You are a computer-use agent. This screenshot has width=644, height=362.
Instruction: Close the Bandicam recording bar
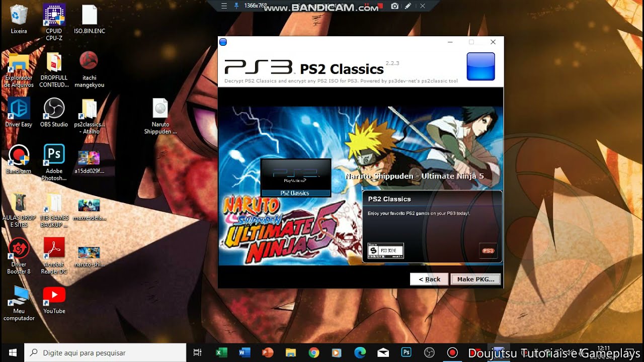423,6
